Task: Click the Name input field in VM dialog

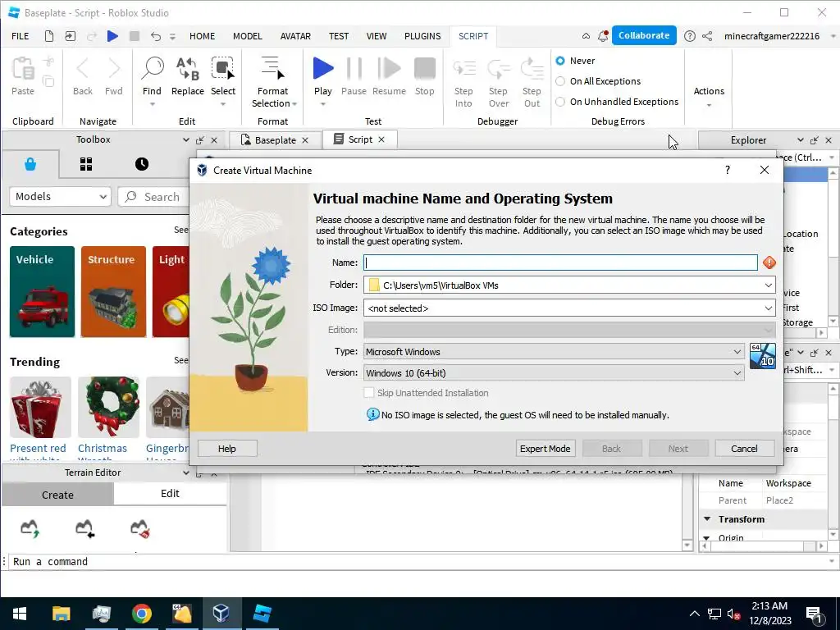Action: [560, 262]
